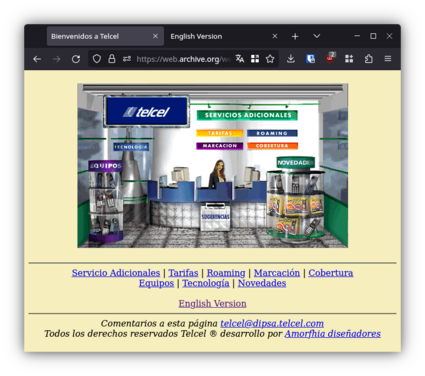This screenshot has height=376, width=425.
Task: Close the English Version tab
Action: click(x=275, y=36)
